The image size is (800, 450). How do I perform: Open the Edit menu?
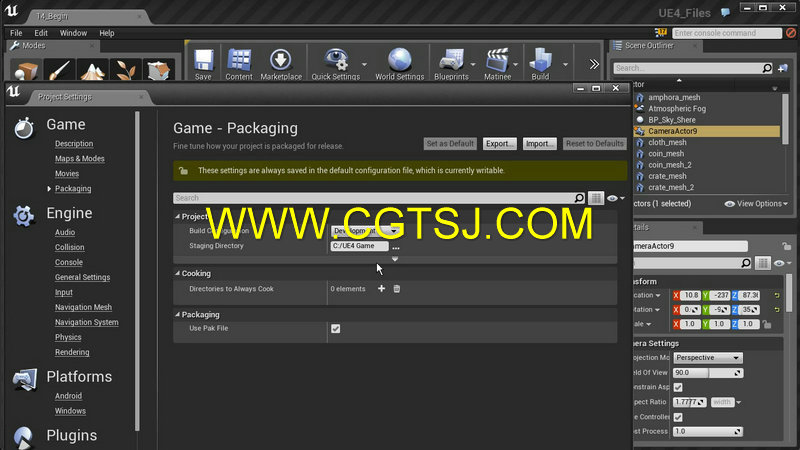(41, 33)
